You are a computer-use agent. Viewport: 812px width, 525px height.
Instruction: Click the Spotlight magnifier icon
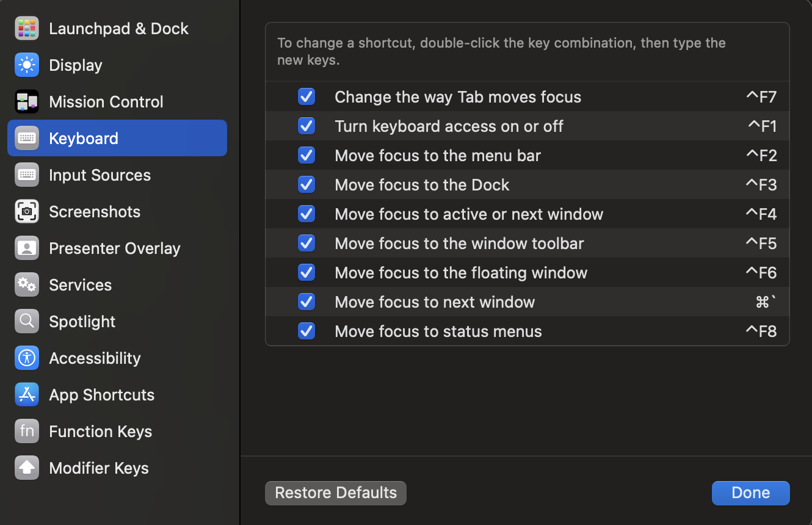pyautogui.click(x=27, y=322)
